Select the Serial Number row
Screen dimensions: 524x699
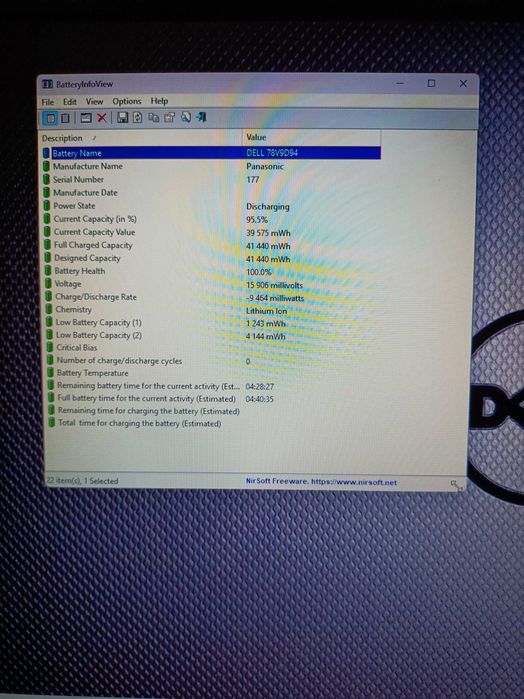coord(212,179)
